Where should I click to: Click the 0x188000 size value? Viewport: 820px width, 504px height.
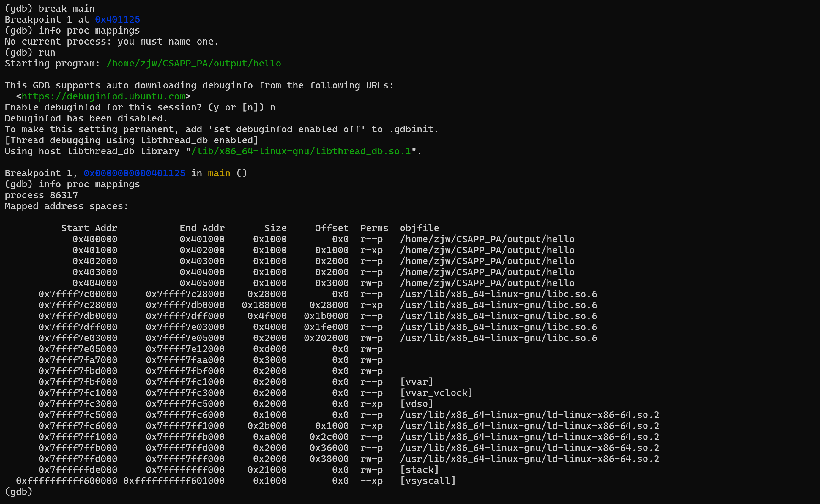264,305
